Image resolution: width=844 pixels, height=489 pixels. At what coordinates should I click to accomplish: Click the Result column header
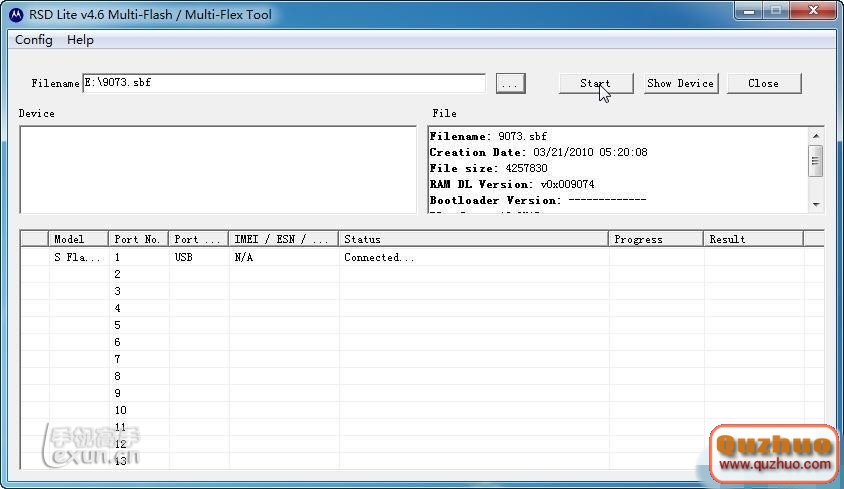point(754,239)
